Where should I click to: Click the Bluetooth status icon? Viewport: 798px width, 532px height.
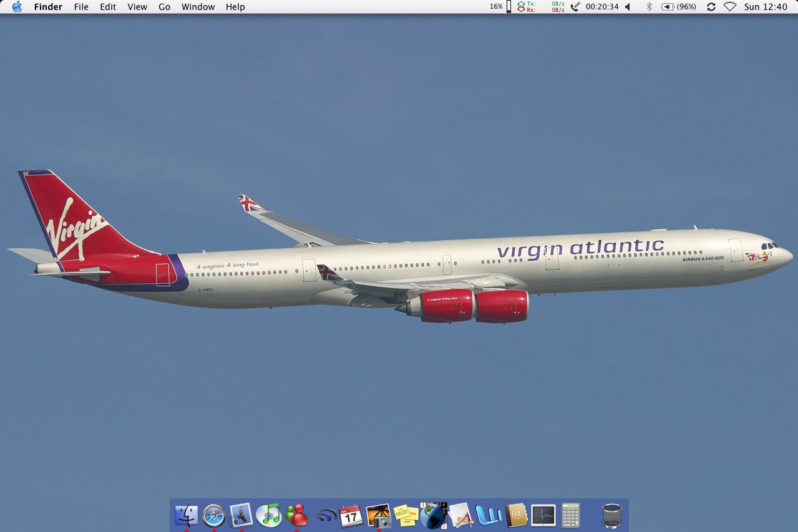tap(649, 7)
